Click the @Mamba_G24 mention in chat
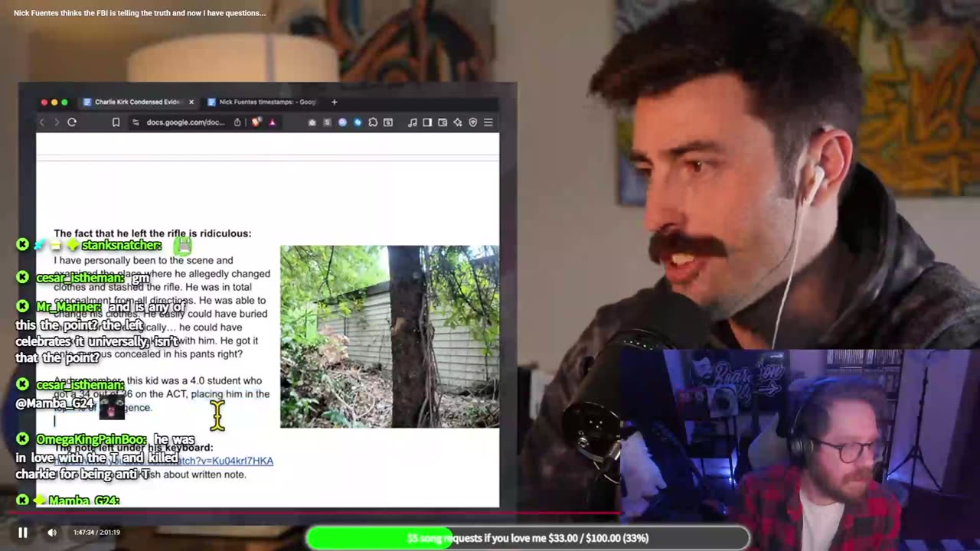Screen dimensions: 980x551 click(x=54, y=403)
